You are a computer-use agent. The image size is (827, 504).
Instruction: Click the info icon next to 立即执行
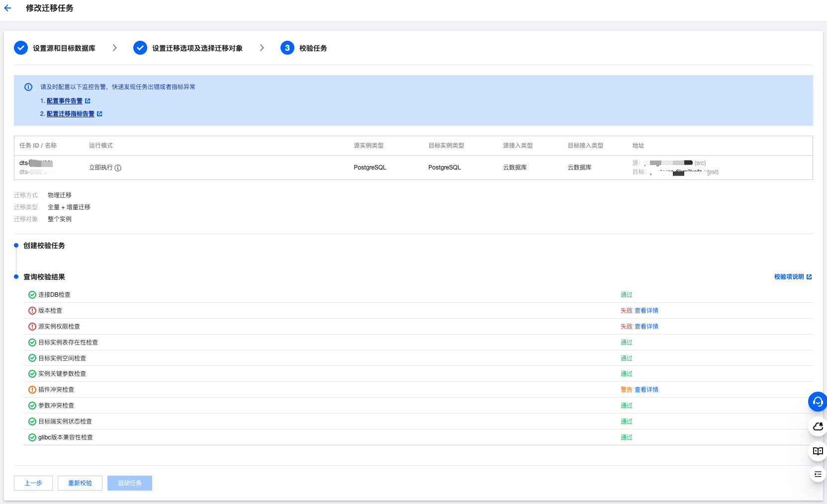[118, 168]
